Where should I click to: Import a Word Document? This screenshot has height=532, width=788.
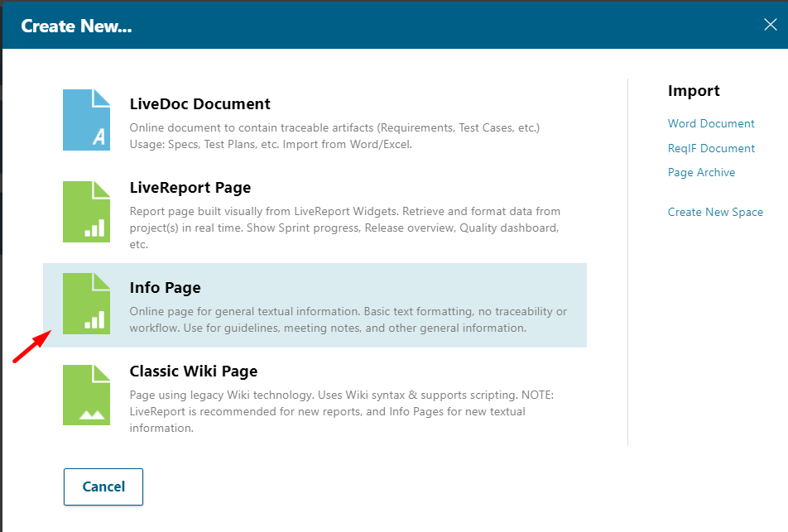click(x=711, y=123)
